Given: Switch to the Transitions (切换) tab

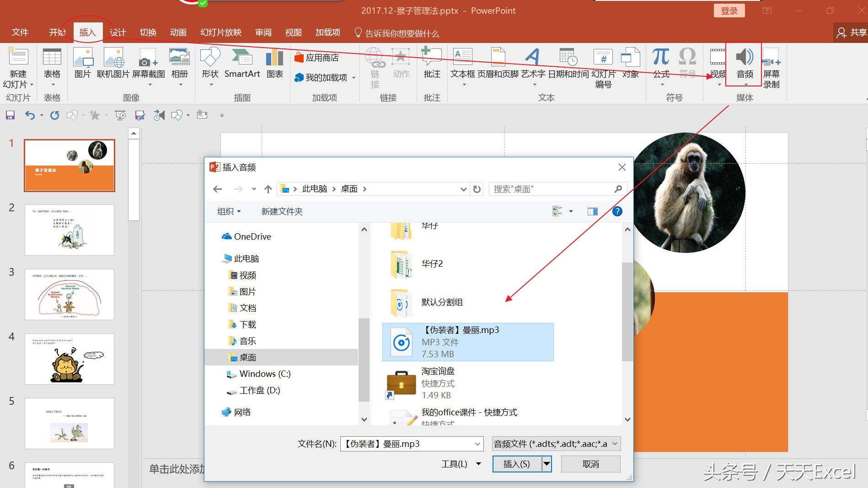Looking at the screenshot, I should (148, 32).
